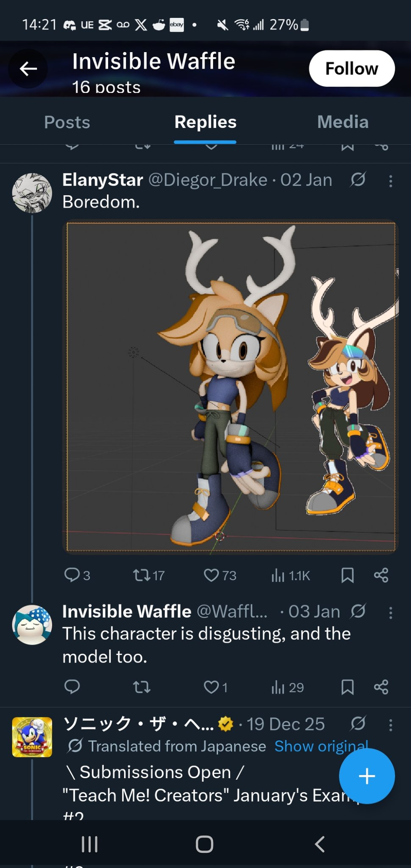Repost ElanyStar's Boredom post
This screenshot has width=411, height=868.
[141, 575]
